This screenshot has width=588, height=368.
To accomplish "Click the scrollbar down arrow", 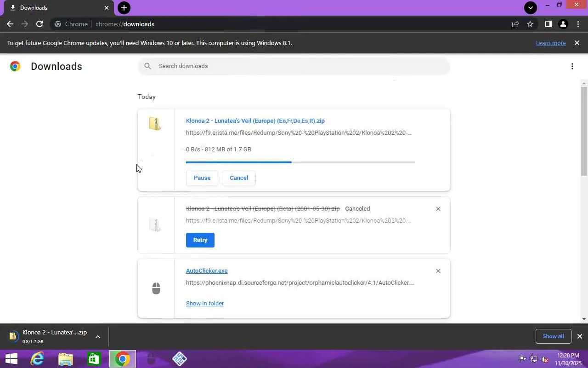I will [584, 319].
